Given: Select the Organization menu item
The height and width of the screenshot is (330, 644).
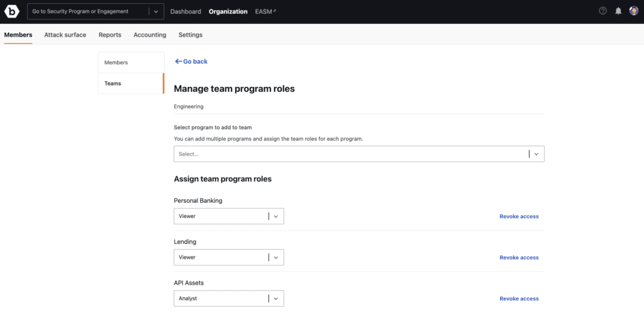Looking at the screenshot, I should coord(228,11).
